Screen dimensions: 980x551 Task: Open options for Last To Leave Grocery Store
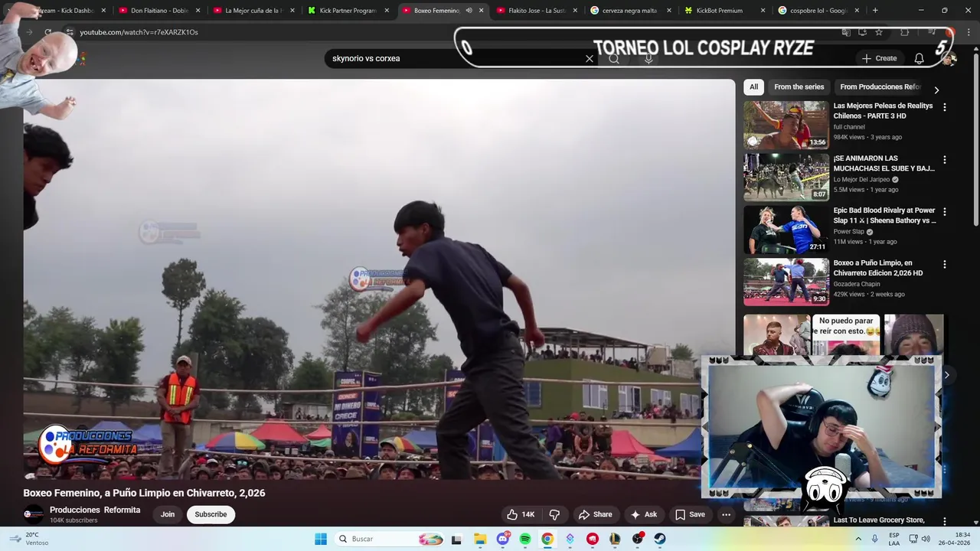coord(944,522)
